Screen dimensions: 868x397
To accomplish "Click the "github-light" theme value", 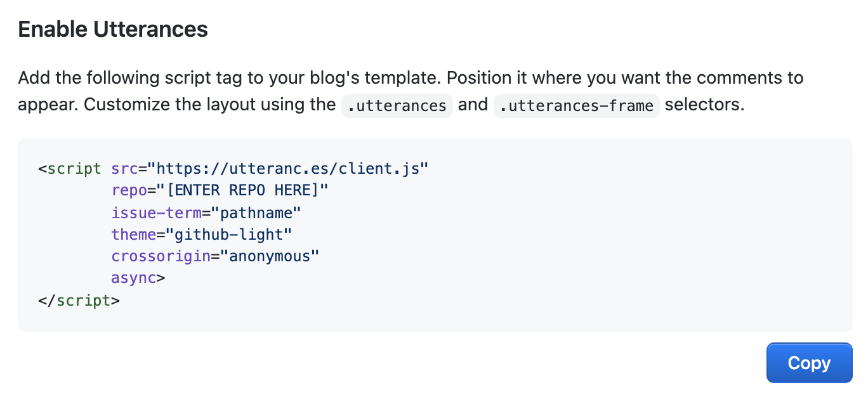I will click(228, 235).
